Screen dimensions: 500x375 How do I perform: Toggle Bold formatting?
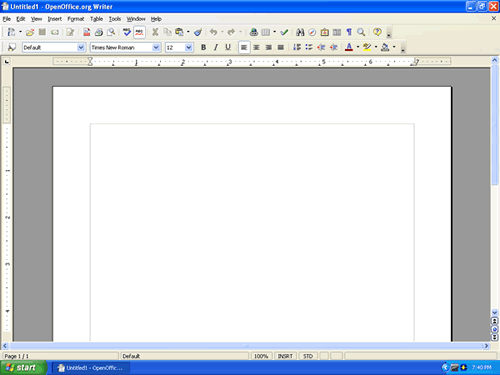[203, 47]
